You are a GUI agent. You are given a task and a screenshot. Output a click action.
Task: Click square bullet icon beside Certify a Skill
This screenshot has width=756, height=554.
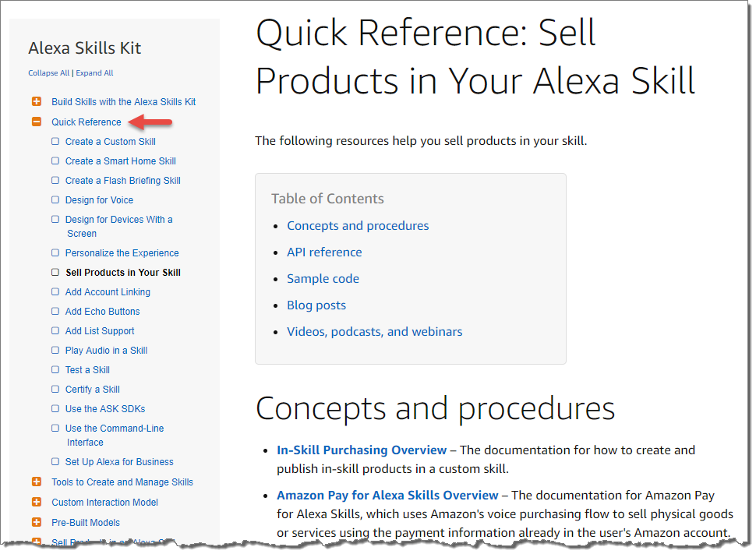[55, 390]
